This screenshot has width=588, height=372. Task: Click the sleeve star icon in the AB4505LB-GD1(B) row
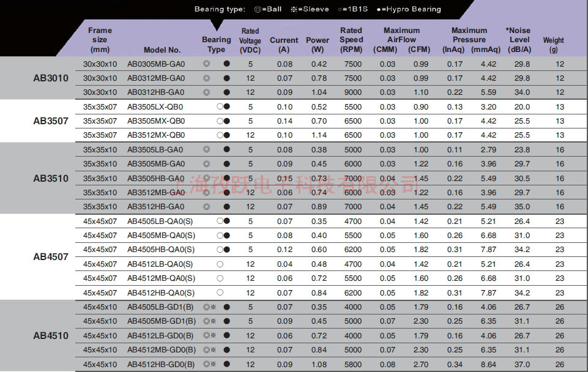click(x=213, y=307)
